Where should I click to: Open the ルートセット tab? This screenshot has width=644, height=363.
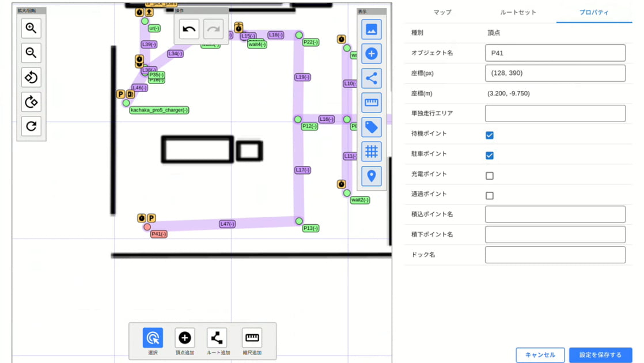point(518,12)
